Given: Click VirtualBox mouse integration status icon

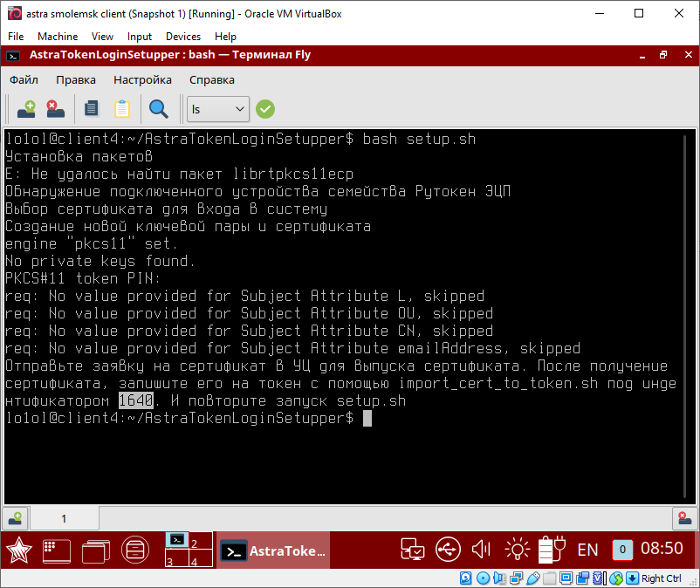Looking at the screenshot, I should 616,578.
